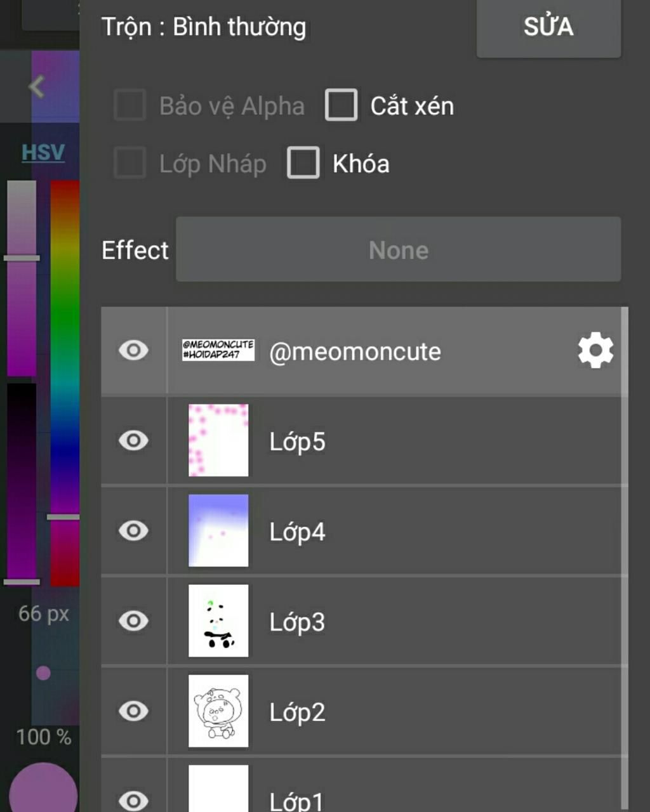Toggle visibility of Lớp4 layer
Viewport: 650px width, 812px height.
pos(133,531)
